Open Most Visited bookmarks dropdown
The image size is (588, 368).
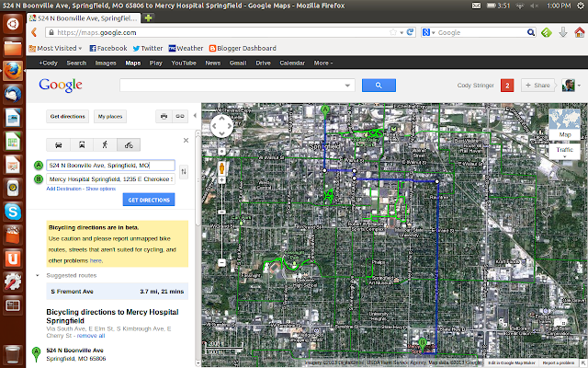click(55, 48)
